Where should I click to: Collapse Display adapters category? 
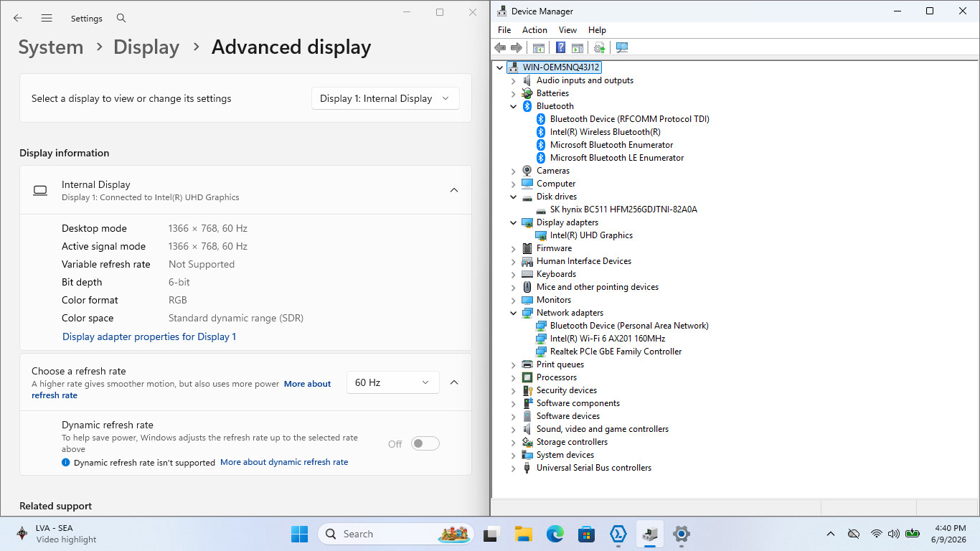point(514,222)
